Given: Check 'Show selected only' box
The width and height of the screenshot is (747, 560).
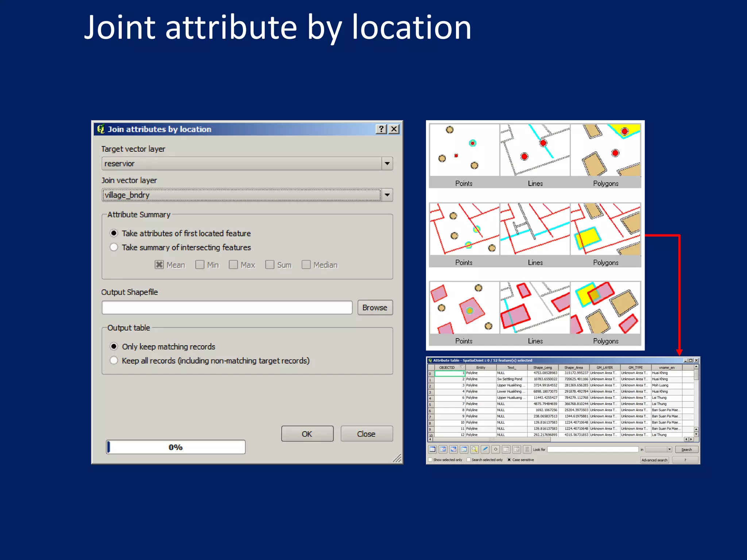Looking at the screenshot, I should pos(430,460).
